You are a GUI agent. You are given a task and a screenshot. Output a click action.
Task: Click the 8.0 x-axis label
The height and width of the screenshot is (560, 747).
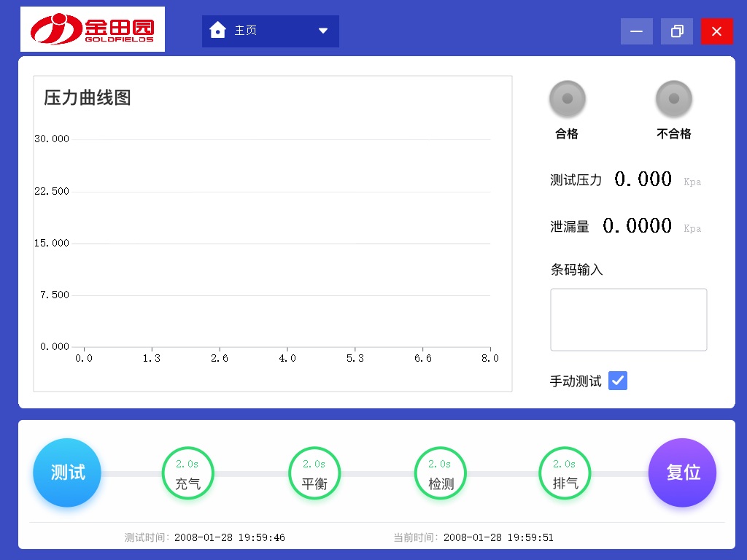[x=489, y=358]
